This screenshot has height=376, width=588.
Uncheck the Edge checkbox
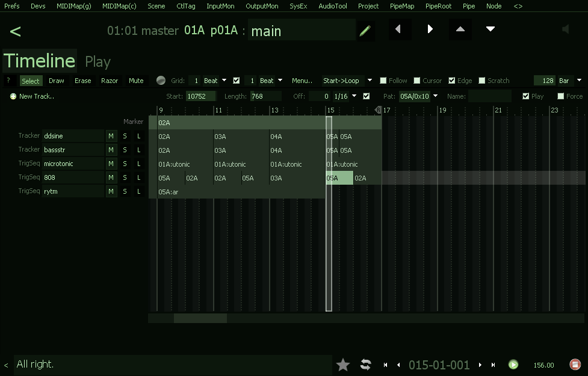[452, 81]
